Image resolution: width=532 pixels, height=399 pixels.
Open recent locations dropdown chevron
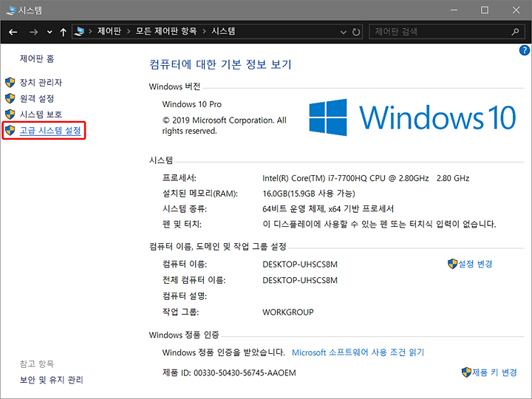pos(50,33)
